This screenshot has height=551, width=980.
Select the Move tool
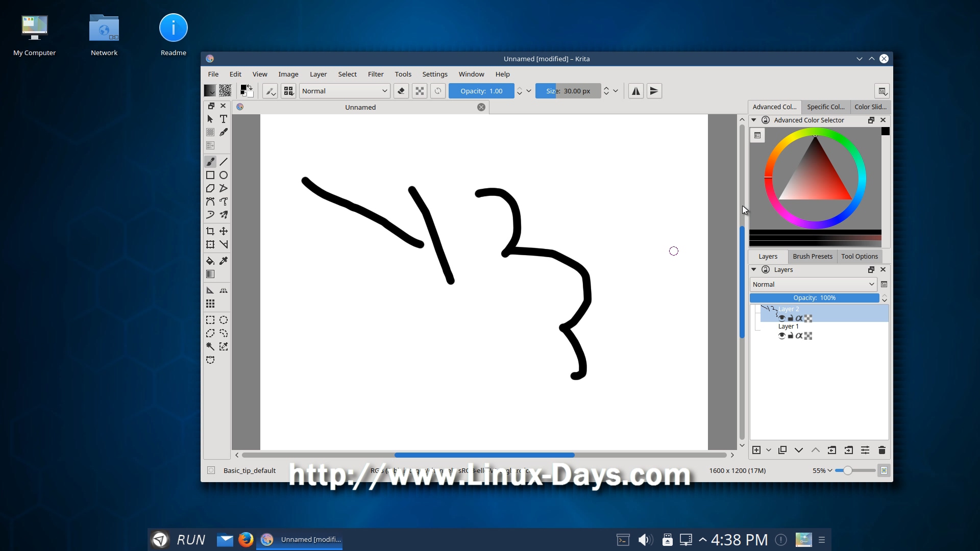click(224, 231)
